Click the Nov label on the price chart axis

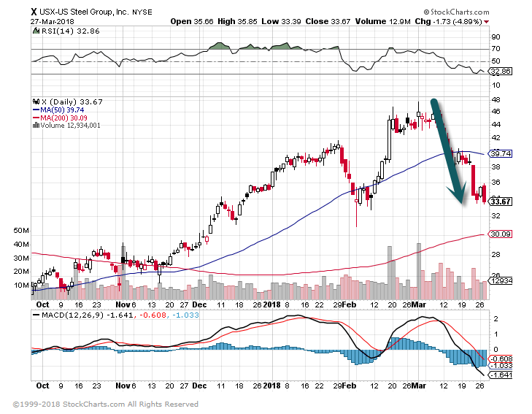pos(122,304)
